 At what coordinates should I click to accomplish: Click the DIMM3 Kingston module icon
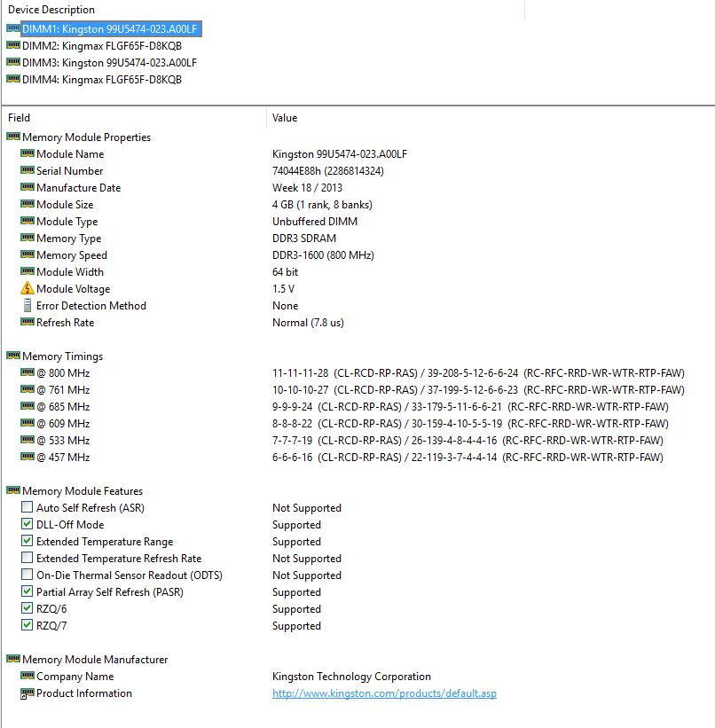click(x=13, y=62)
